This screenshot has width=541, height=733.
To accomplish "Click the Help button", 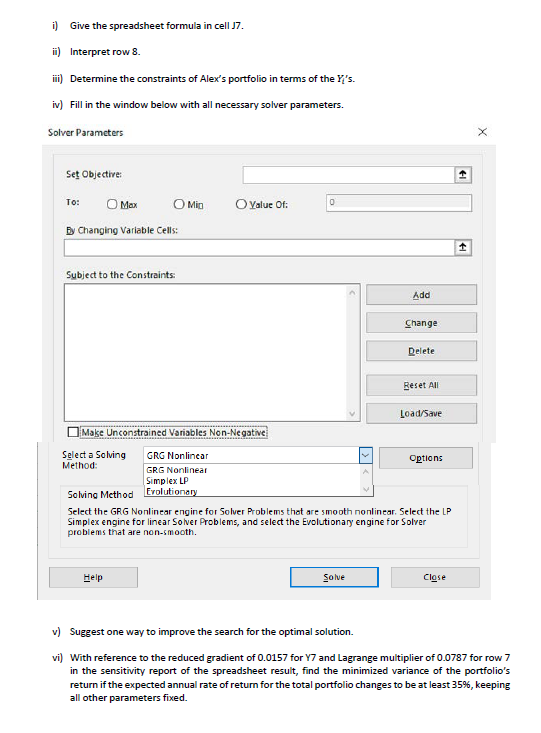I will (x=93, y=577).
